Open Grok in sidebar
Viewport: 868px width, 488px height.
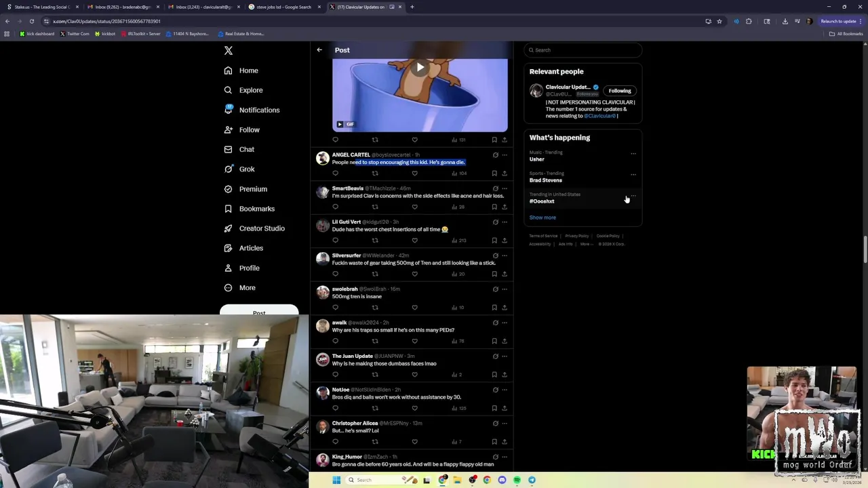coord(239,169)
